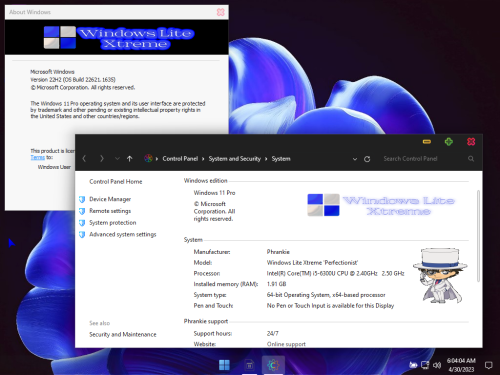Click the Terms link in About Windows
The image size is (500, 375).
[x=38, y=157]
